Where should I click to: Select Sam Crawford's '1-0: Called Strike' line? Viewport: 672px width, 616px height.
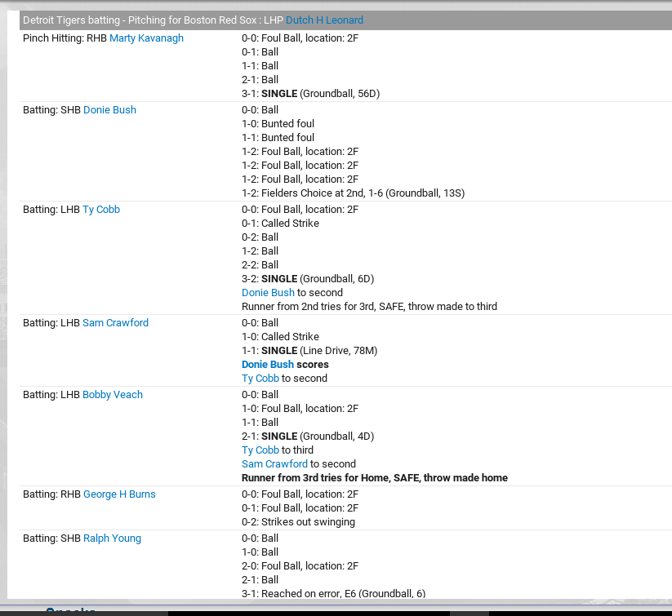(x=280, y=337)
